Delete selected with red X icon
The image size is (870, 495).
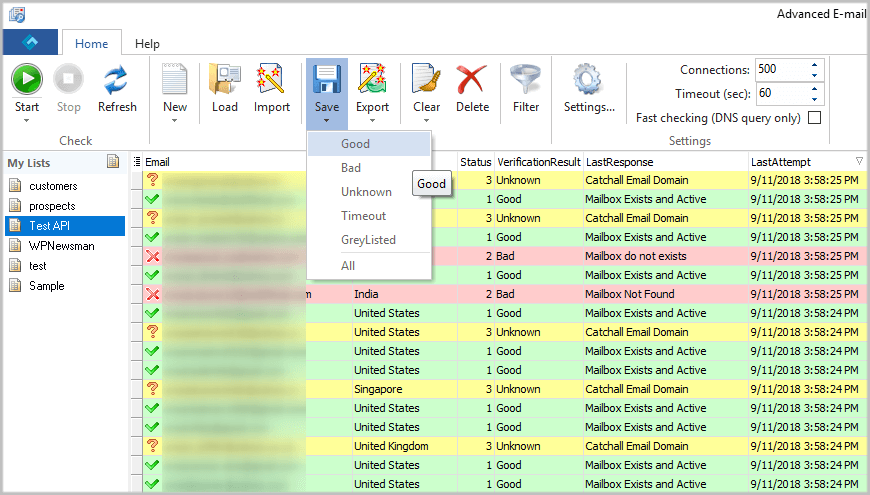pos(472,79)
